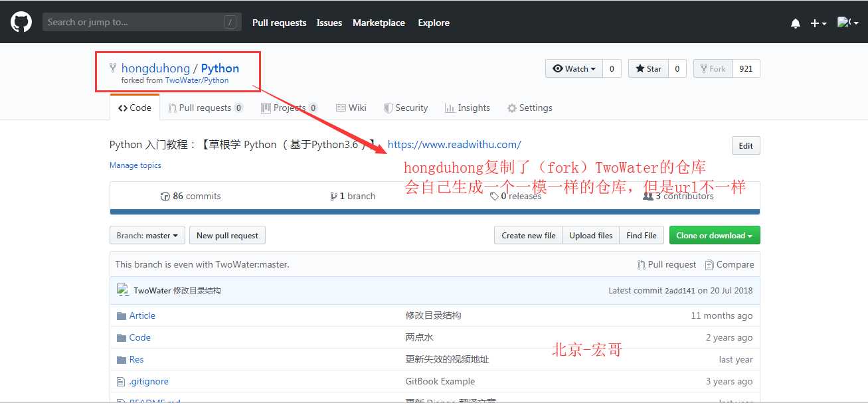Switch to the Security tab
Image resolution: width=868 pixels, height=405 pixels.
point(406,108)
